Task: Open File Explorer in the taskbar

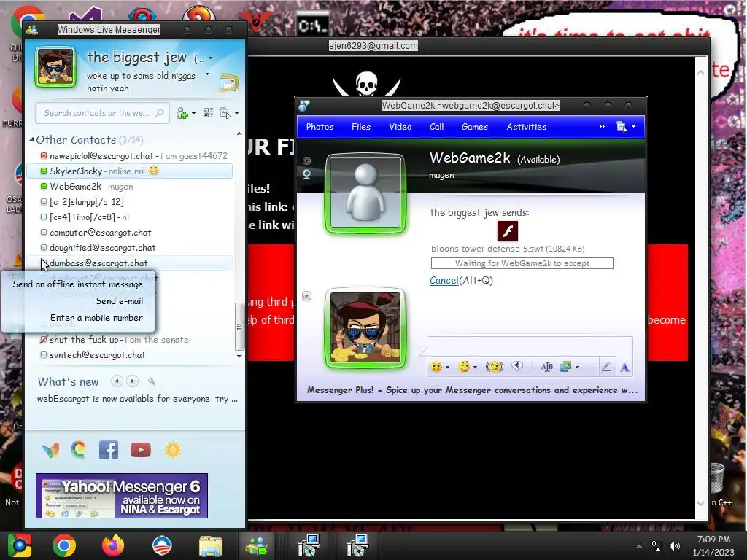Action: 211,546
